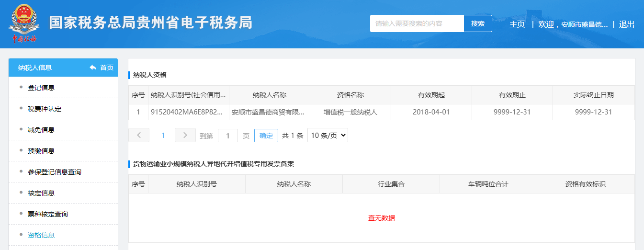Viewport: 644px width, 250px height.
Task: Select 票种核定查询 sidebar item
Action: 48,214
